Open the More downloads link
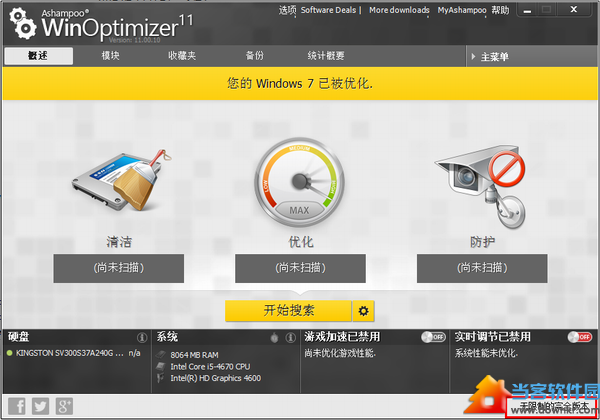The width and height of the screenshot is (600, 420). 399,10
